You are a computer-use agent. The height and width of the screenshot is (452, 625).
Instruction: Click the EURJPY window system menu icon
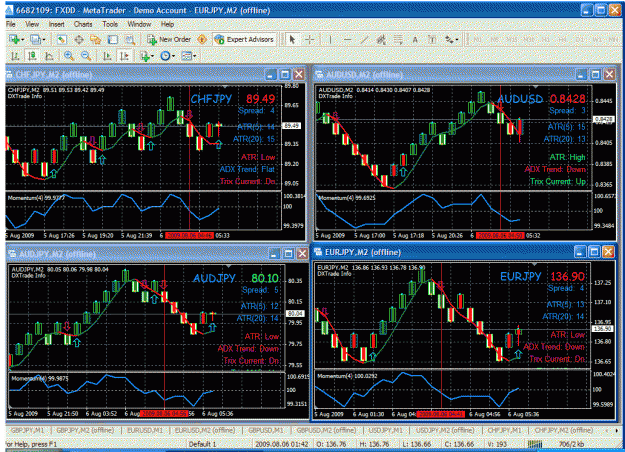[318, 252]
